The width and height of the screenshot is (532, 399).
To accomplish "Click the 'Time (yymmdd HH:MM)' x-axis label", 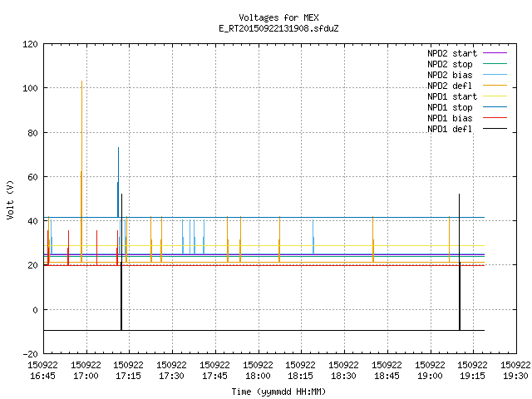I will (x=278, y=392).
